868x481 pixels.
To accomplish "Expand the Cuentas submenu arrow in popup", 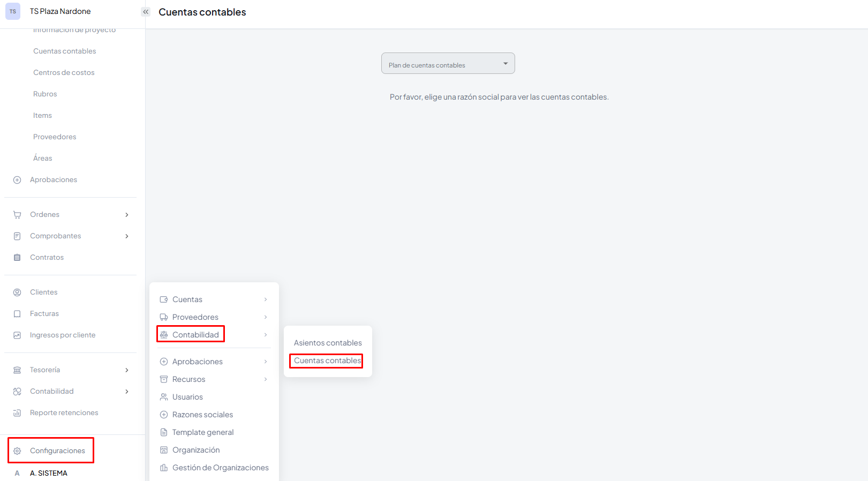I will [266, 299].
